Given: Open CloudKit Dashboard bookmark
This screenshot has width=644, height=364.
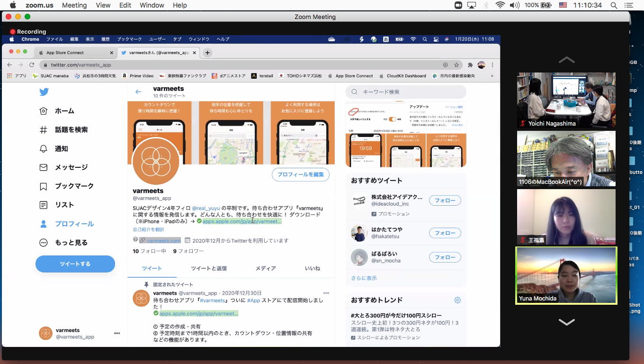Looking at the screenshot, I should (402, 76).
